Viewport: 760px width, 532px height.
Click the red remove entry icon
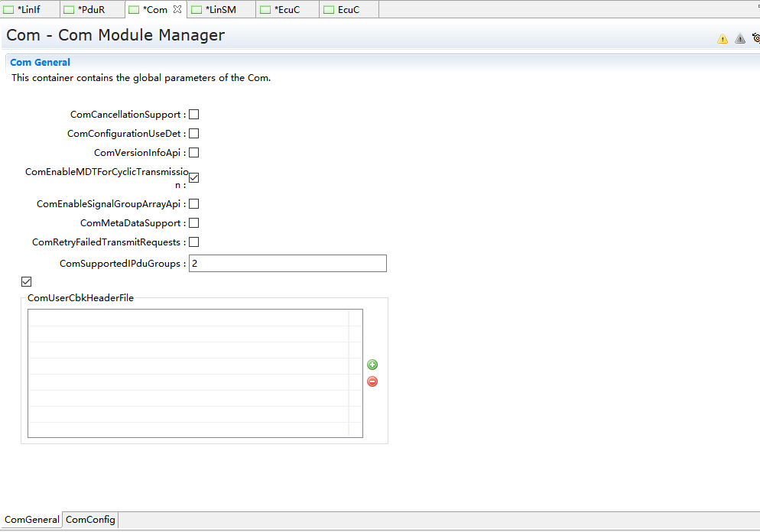372,381
